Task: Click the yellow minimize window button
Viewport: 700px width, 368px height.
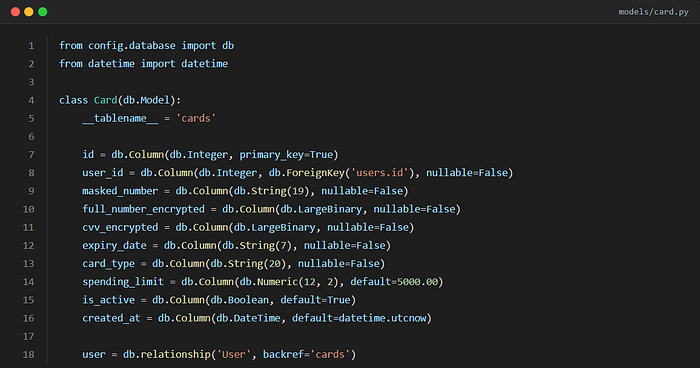Action: [29, 12]
